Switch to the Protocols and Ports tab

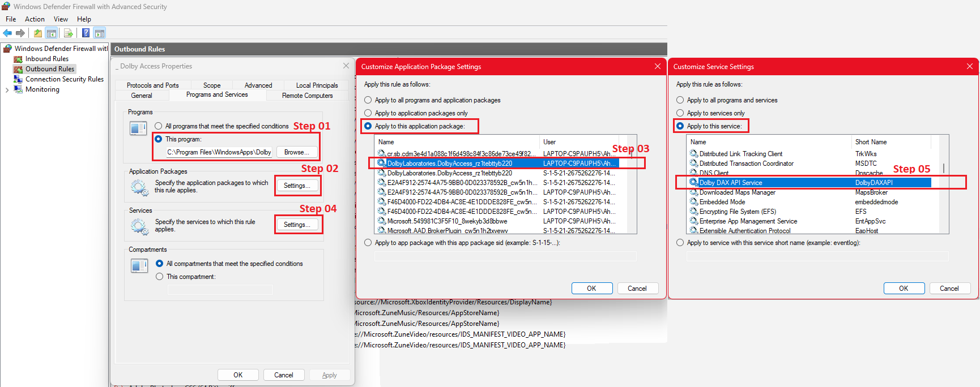153,85
